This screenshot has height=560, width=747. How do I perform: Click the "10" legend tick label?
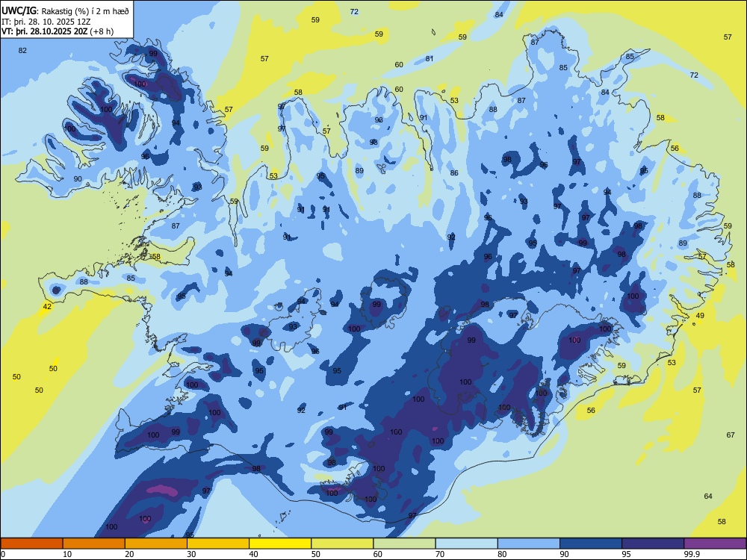click(67, 554)
